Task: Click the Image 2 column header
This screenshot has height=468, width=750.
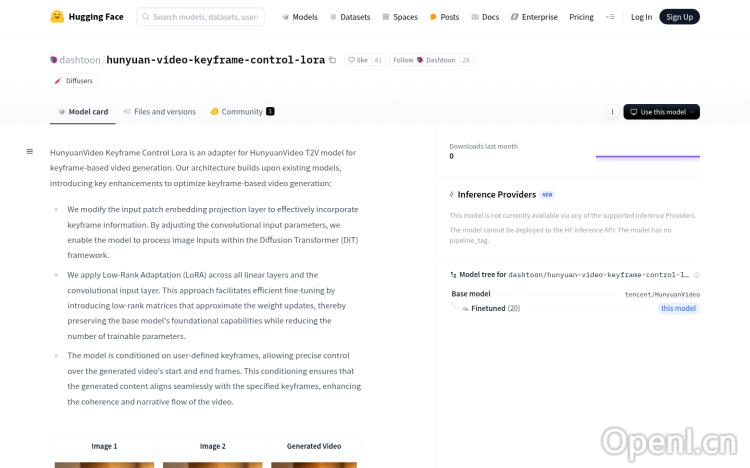Action: pyautogui.click(x=212, y=446)
